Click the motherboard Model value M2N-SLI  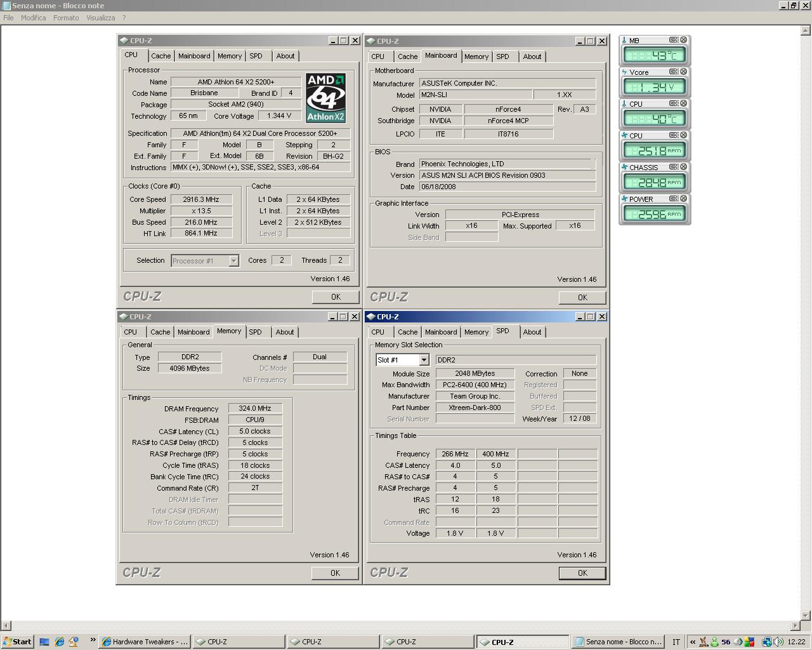[x=475, y=95]
